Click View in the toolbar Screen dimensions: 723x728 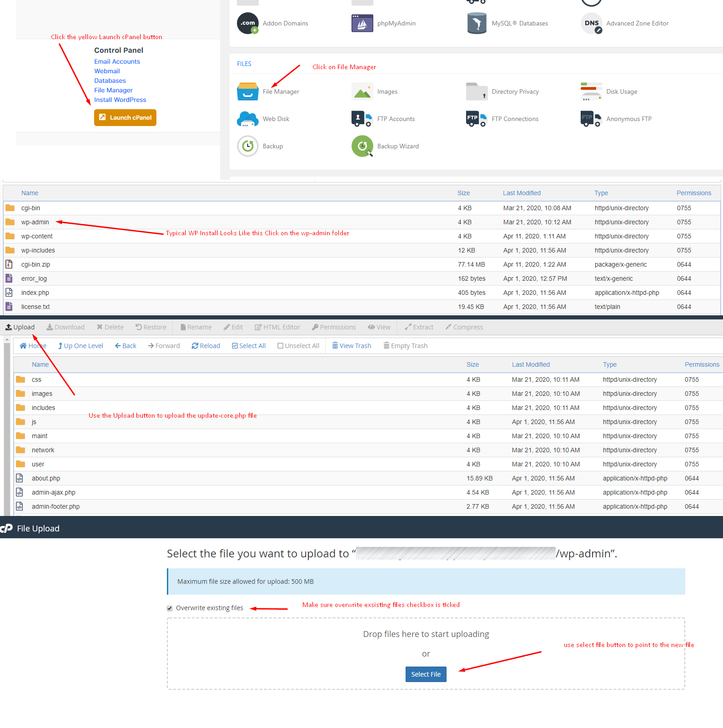pyautogui.click(x=379, y=327)
